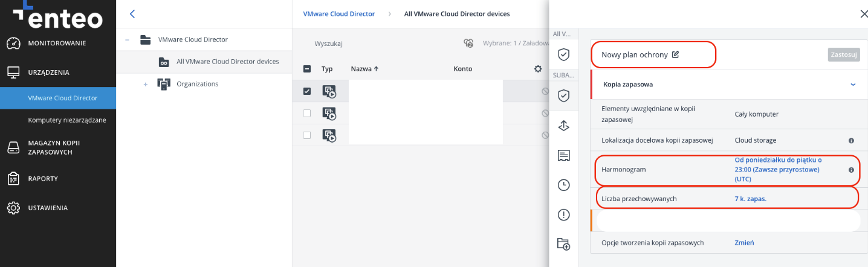Click 'All VMware Cloud Director devices' breadcrumb
Screen dimensions: 868x267
[x=457, y=14]
